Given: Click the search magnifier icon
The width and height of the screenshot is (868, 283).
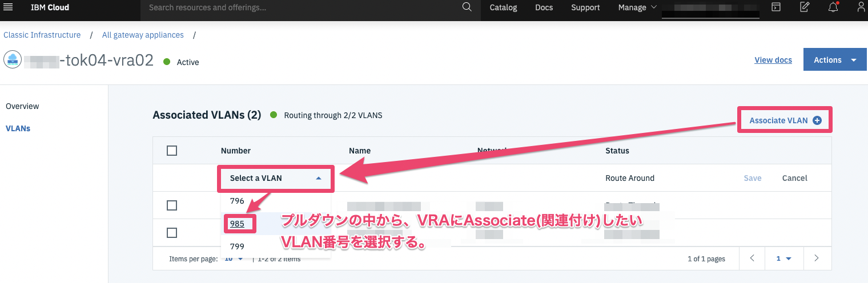Looking at the screenshot, I should tap(467, 7).
